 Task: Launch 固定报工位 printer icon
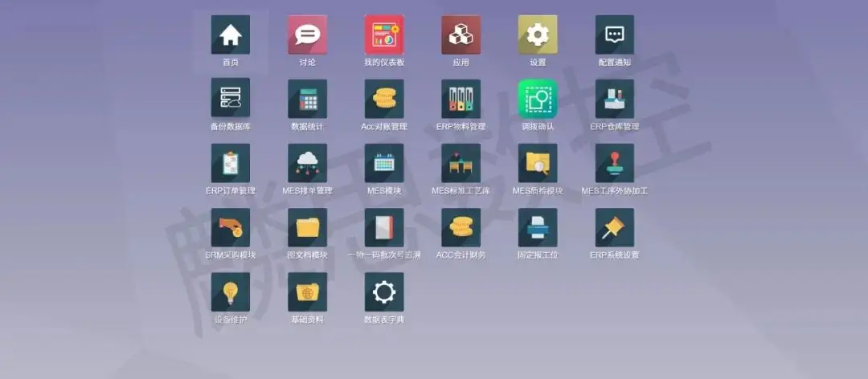coord(538,227)
